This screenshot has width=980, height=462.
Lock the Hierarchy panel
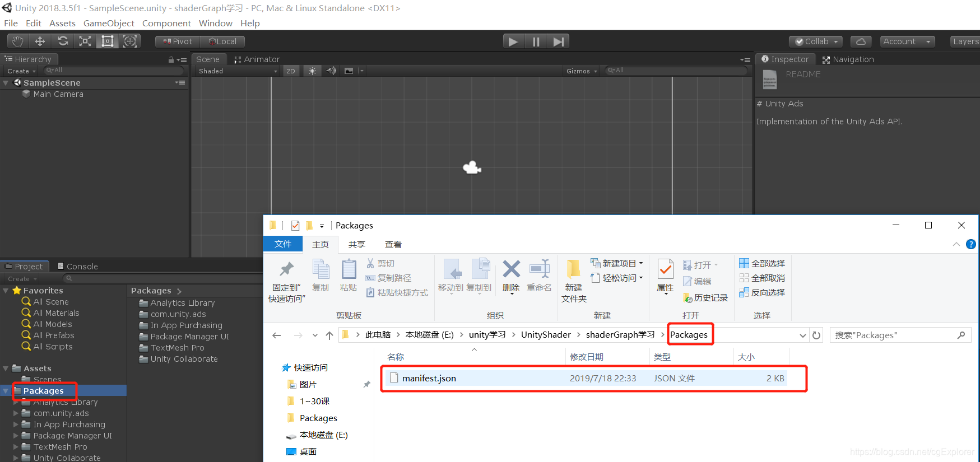[x=171, y=59]
